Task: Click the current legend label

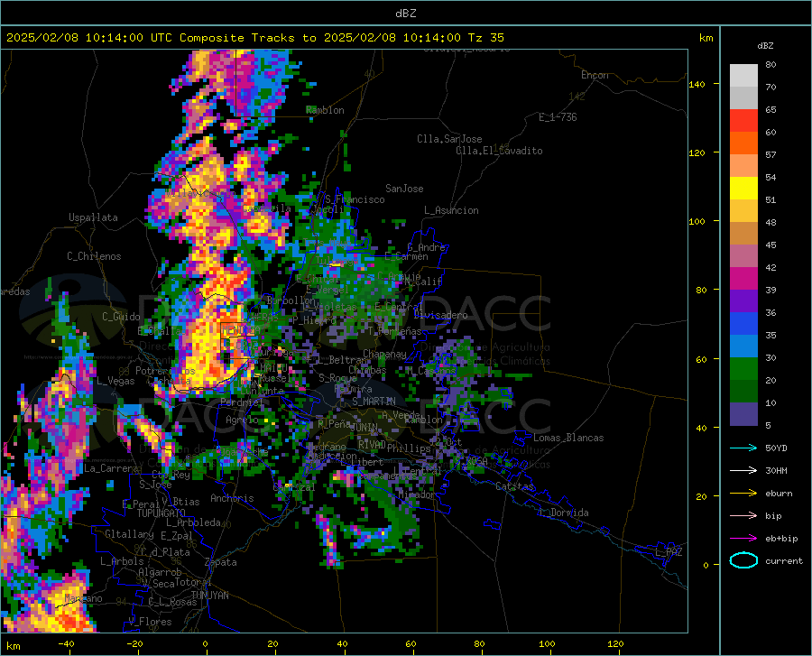Action: (x=784, y=560)
